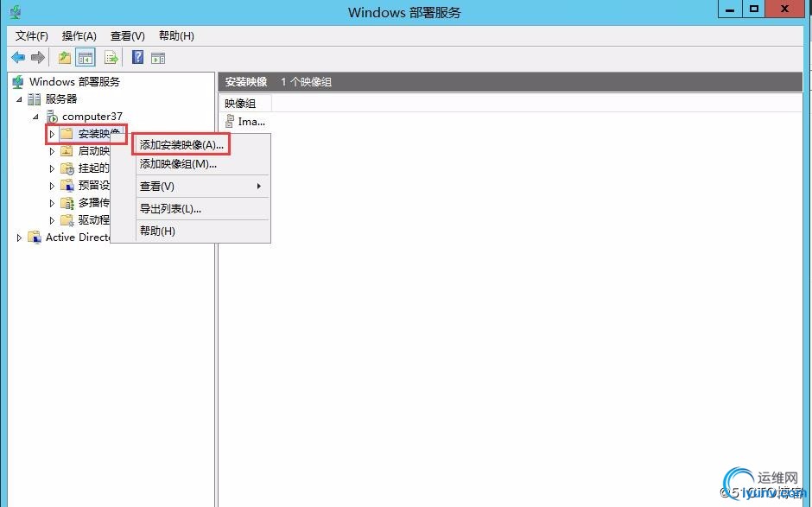Click the 多播传输 folder icon
Screen dimensions: 812x507
coord(67,202)
